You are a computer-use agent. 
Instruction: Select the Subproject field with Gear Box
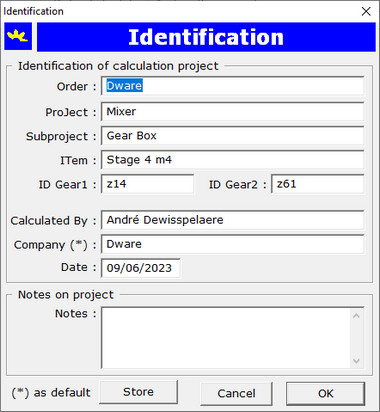point(232,136)
